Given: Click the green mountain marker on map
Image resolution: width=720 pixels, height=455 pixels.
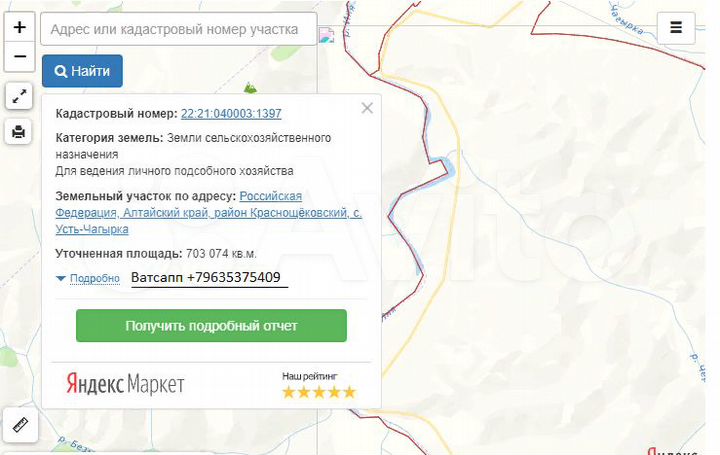Looking at the screenshot, I should coord(250,88).
